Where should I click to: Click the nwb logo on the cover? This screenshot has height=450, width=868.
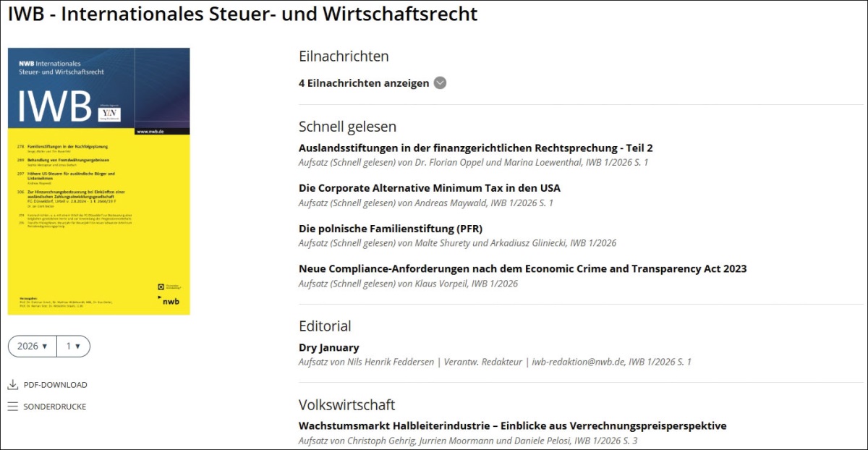point(171,300)
